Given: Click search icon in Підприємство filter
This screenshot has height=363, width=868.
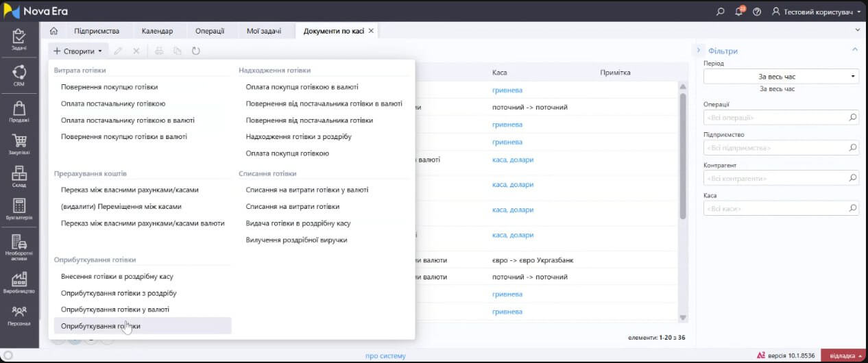Looking at the screenshot, I should point(853,147).
